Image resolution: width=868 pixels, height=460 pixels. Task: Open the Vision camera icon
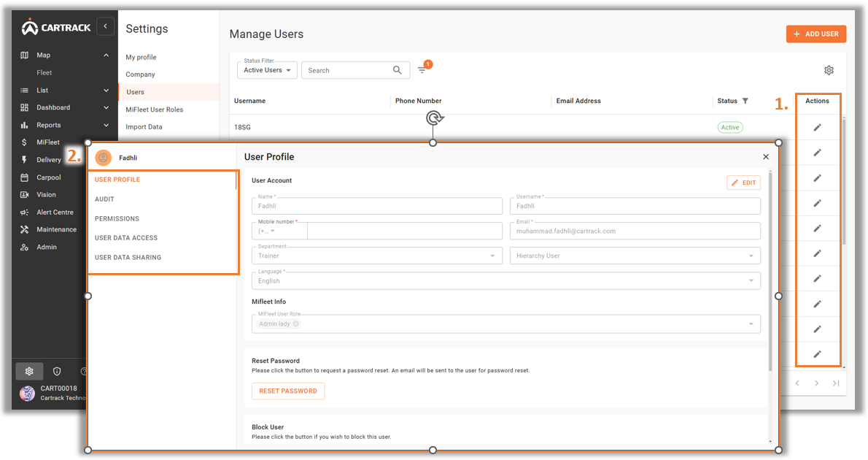tap(24, 194)
